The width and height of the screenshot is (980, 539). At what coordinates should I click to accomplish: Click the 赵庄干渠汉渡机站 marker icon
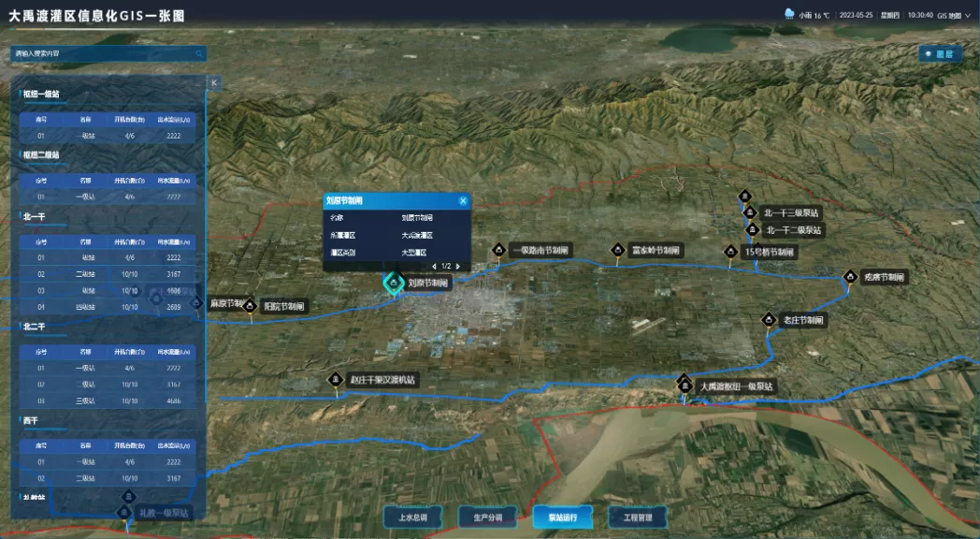pos(336,379)
